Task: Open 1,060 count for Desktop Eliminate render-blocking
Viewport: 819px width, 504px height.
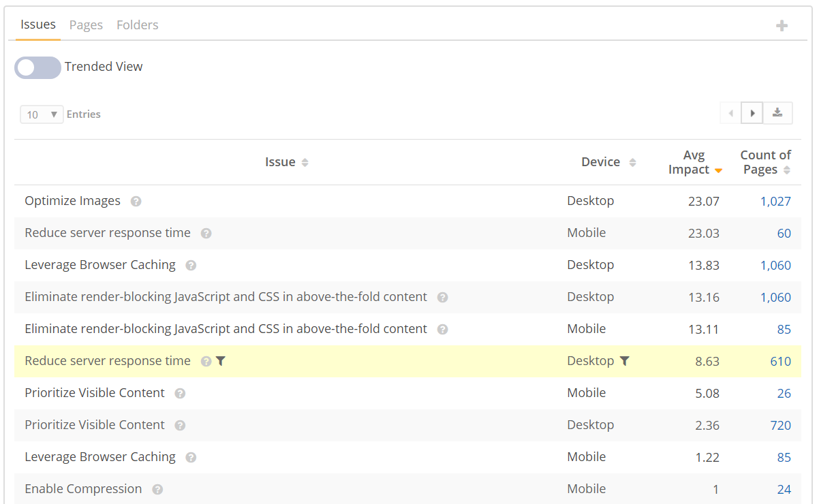Action: pos(775,298)
